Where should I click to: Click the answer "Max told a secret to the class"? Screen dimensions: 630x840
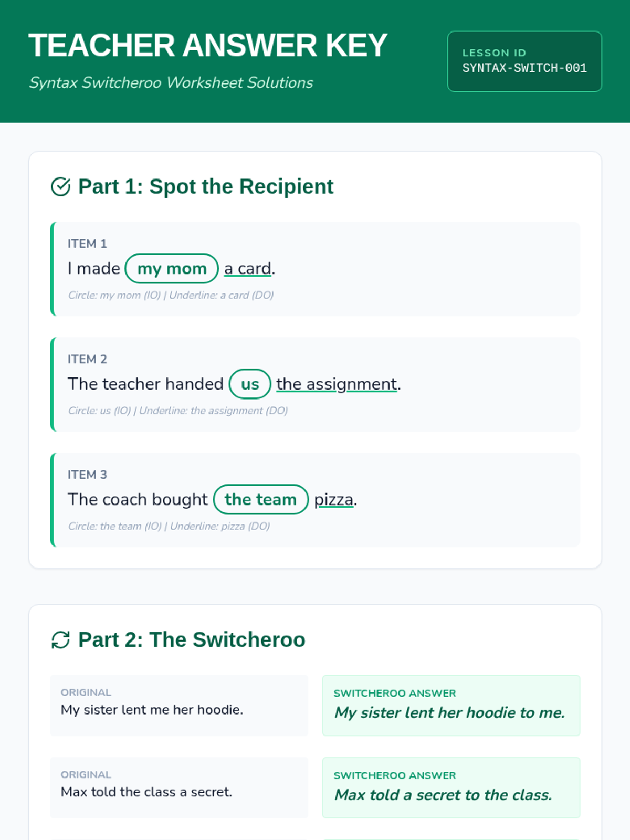pyautogui.click(x=444, y=795)
